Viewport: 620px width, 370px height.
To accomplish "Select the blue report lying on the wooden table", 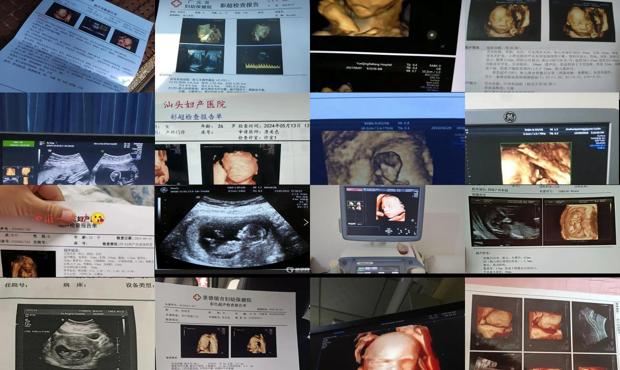I will tap(77, 46).
